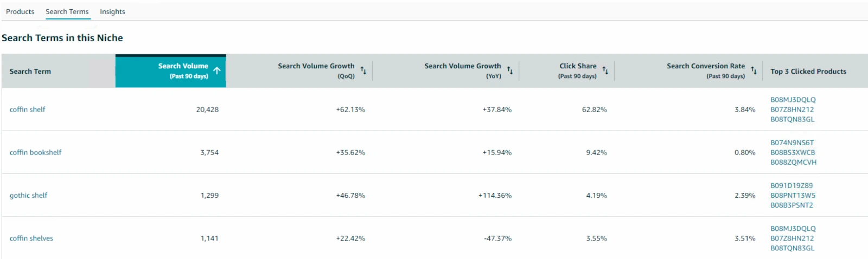Open product B091D19Z89 link
The width and height of the screenshot is (868, 259).
[x=792, y=186]
